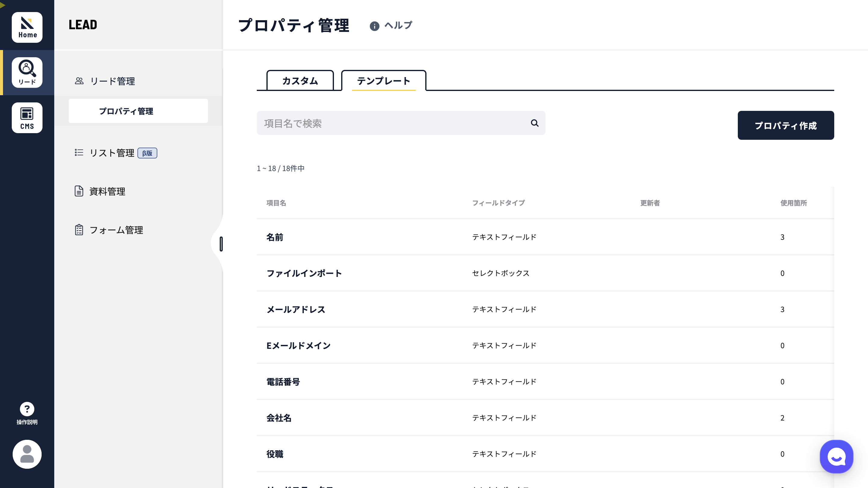Open the Home icon in sidebar
Screen dimensions: 868x488
click(x=27, y=27)
